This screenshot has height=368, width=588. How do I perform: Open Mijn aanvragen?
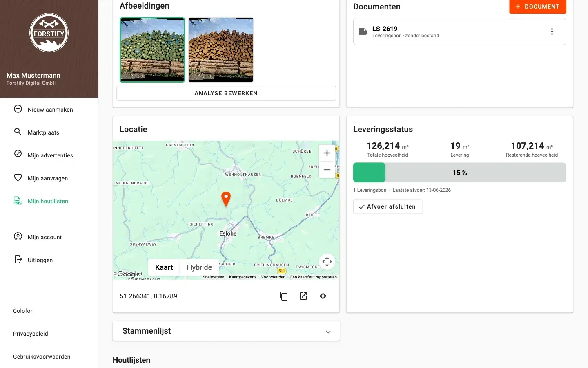49,178
